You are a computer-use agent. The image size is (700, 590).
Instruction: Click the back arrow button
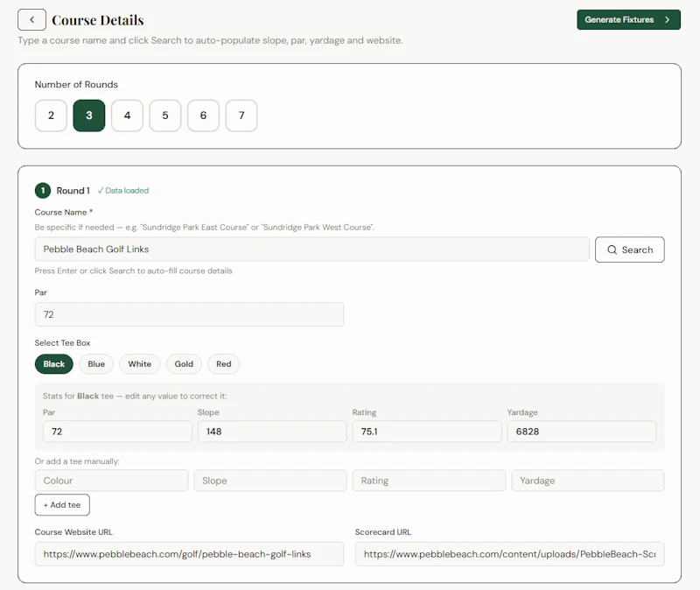(x=31, y=19)
